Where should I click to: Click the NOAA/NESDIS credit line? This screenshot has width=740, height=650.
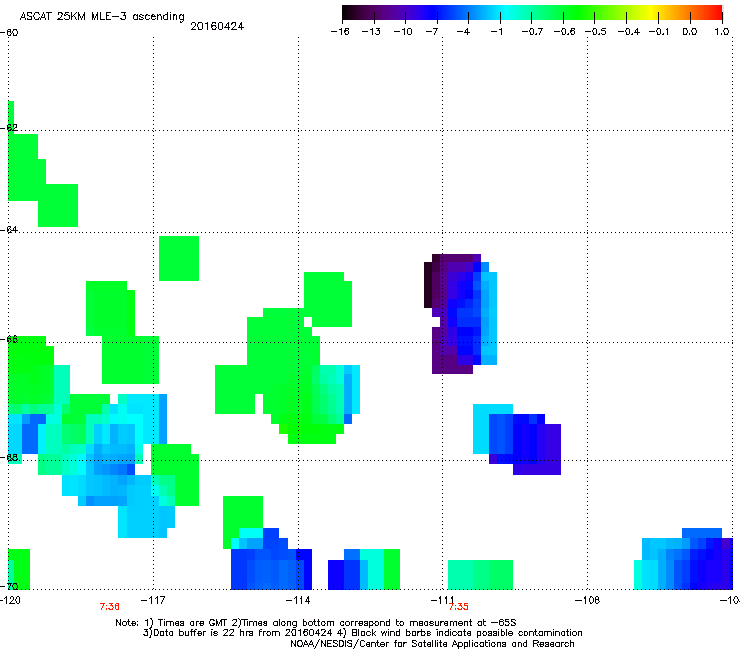432,644
